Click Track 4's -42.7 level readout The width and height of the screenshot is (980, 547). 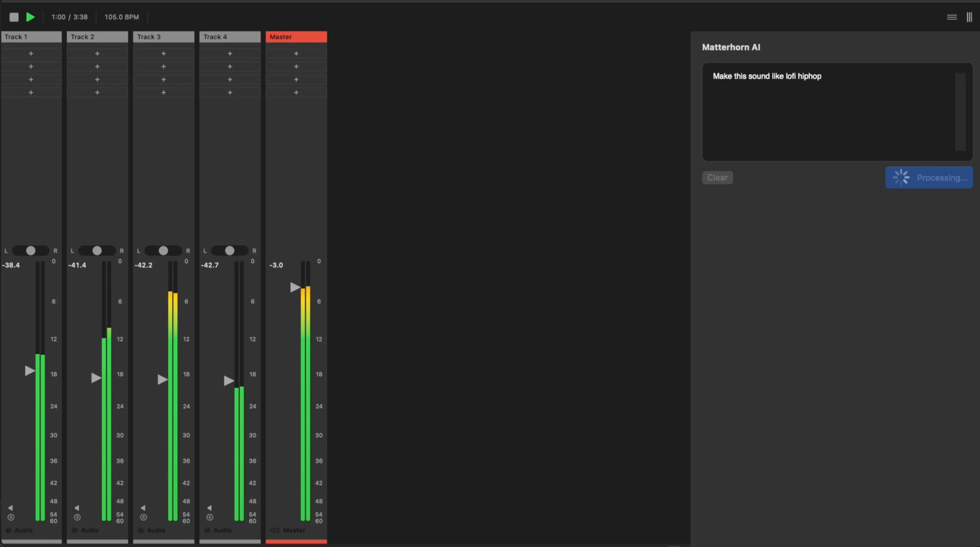[x=210, y=265]
